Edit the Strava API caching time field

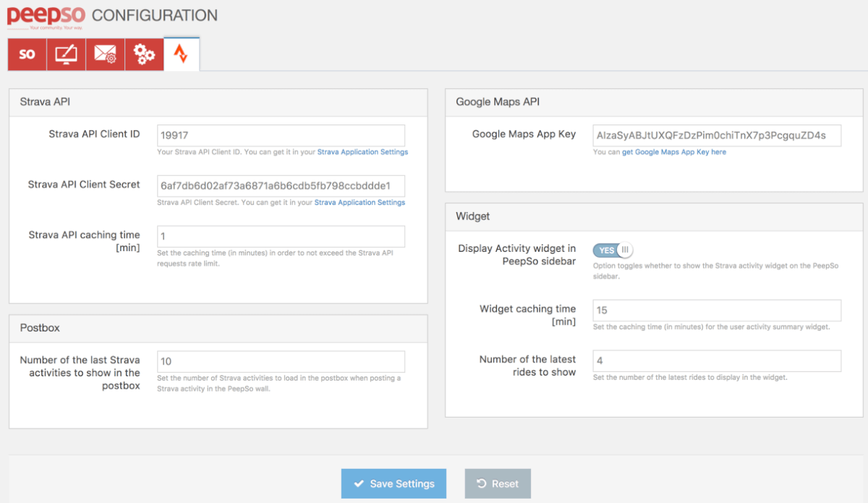(281, 237)
